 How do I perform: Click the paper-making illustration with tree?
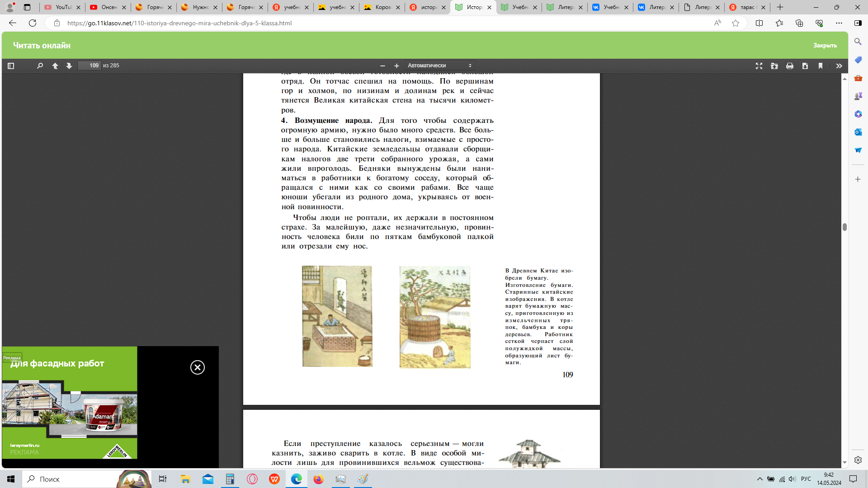[435, 317]
